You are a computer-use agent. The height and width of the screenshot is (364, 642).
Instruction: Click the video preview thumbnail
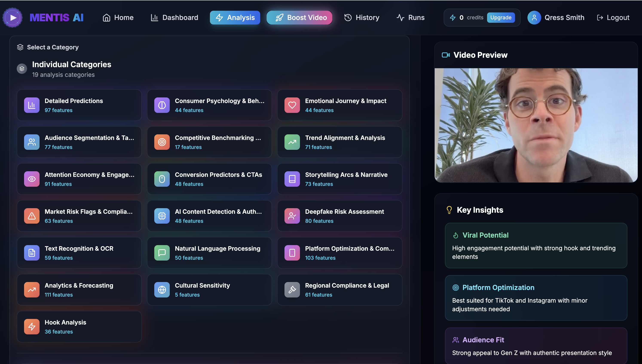[x=536, y=125]
